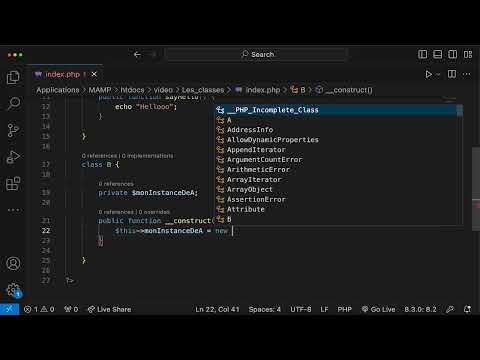Viewport: 480px width, 360px height.
Task: Choose ArithmeticError from autocomplete list
Action: (336, 170)
